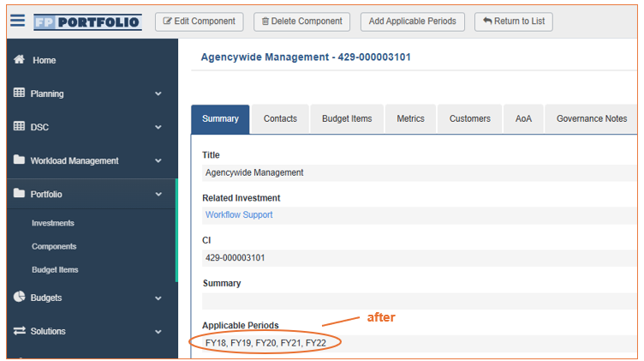Click the Delete Component button
644x361 pixels.
(x=301, y=21)
